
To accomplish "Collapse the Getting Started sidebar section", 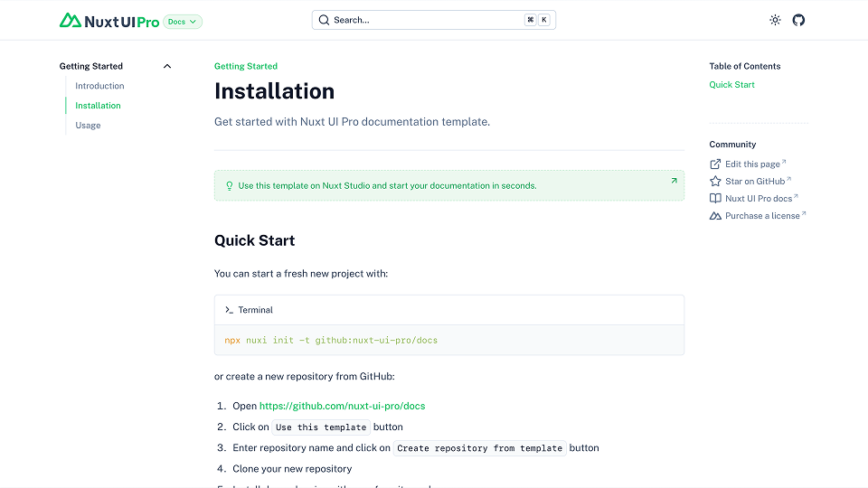I will (x=167, y=66).
